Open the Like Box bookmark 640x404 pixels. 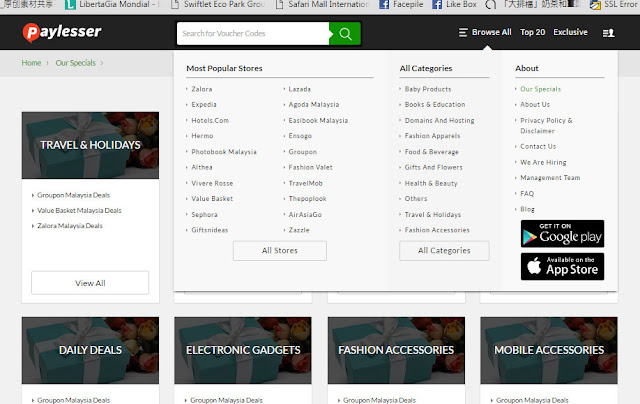point(454,4)
